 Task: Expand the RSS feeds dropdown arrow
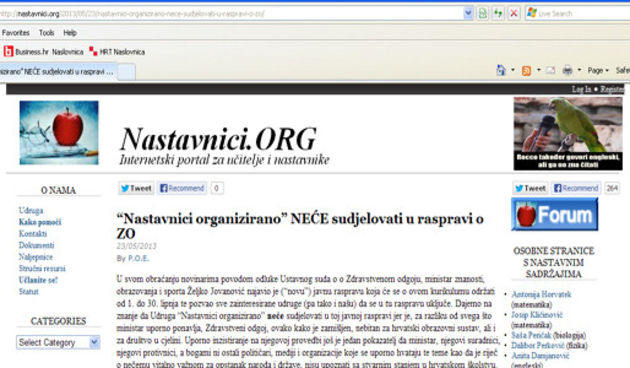(x=539, y=70)
